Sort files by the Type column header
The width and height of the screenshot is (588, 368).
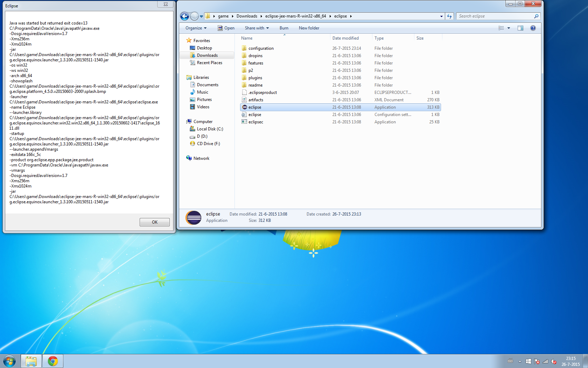379,38
